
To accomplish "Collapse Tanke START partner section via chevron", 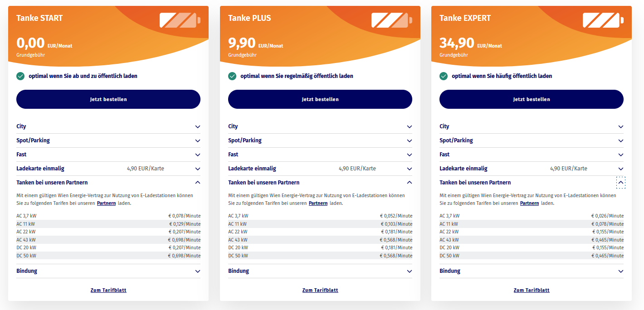I will coord(198,183).
